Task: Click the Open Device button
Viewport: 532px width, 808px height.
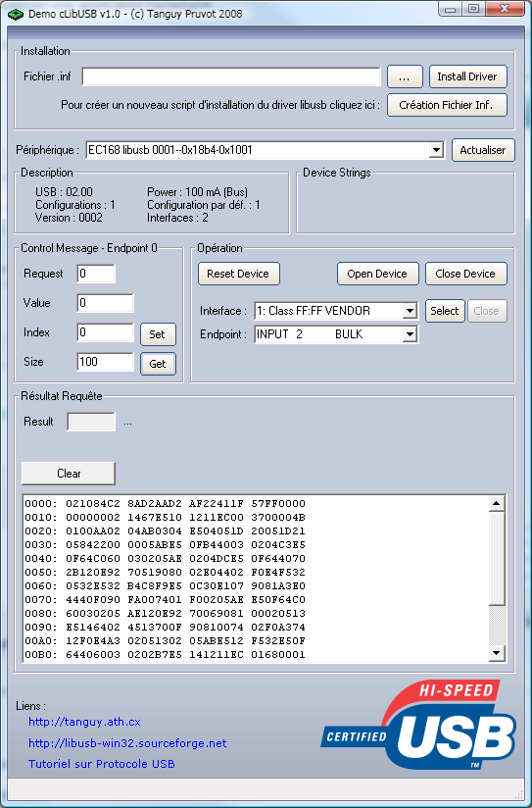Action: (x=377, y=274)
